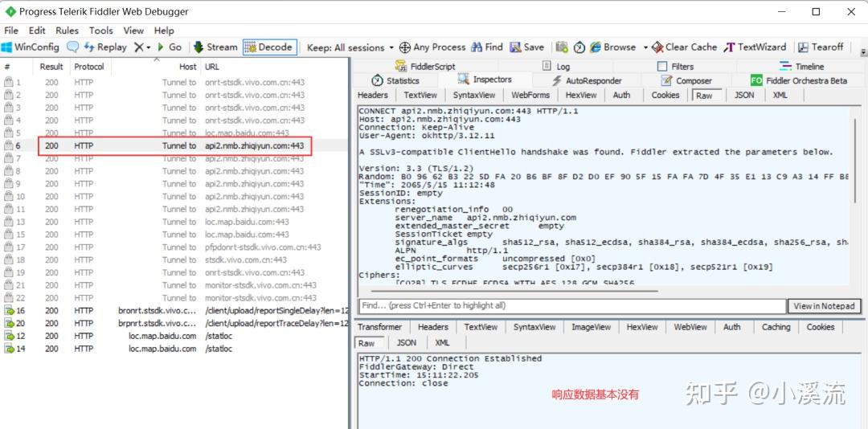Click green arrow icon of session 12
This screenshot has height=429, width=868.
point(10,336)
